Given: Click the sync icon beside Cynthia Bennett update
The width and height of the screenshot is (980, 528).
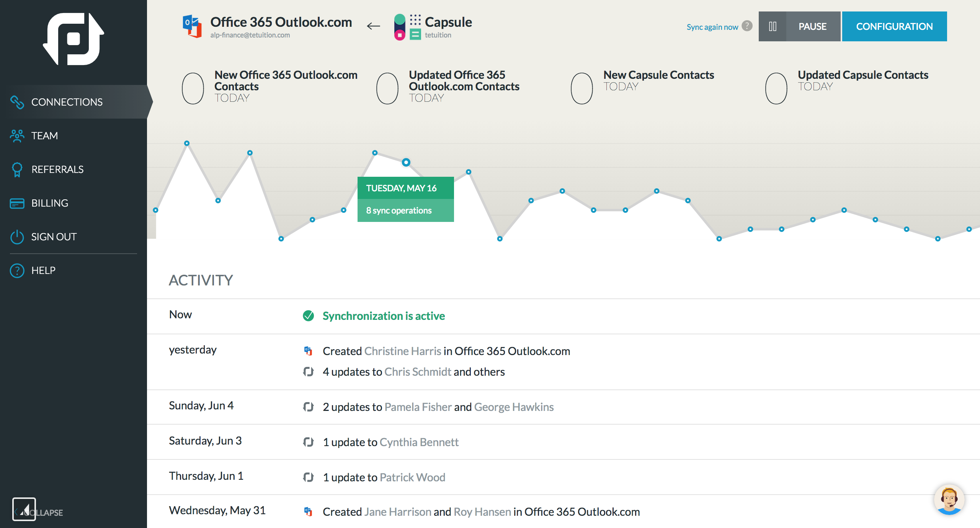Looking at the screenshot, I should 308,442.
